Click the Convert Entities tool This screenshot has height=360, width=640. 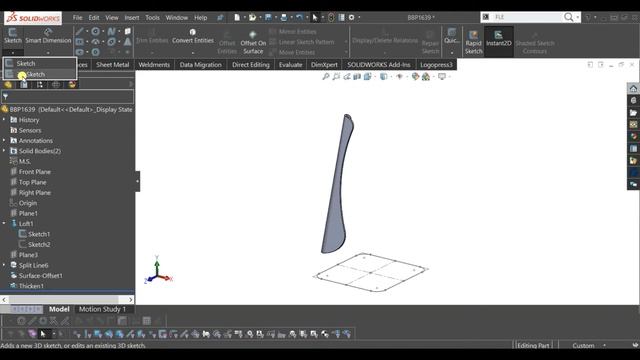tap(193, 36)
